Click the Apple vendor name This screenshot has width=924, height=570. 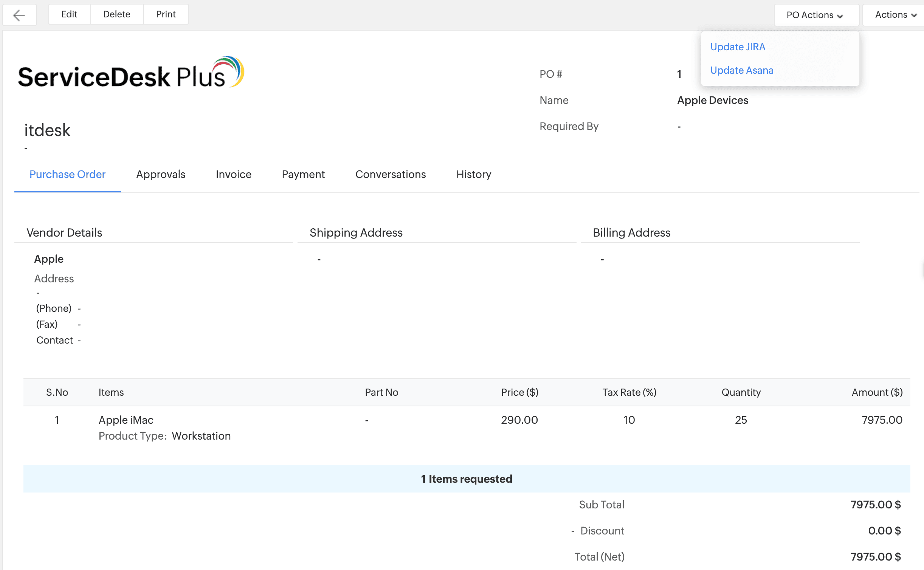pos(49,259)
